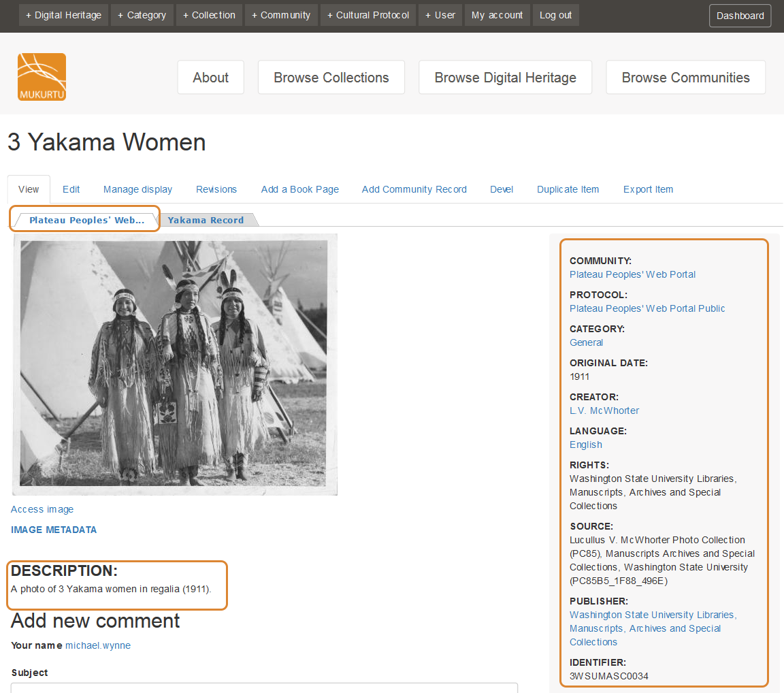Open the General category link

click(586, 342)
